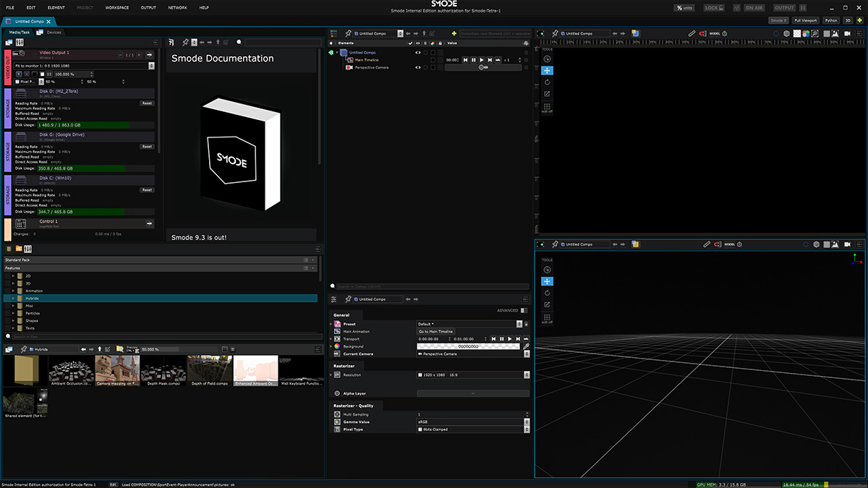Toggle the OUTPUT button in top bar
This screenshot has height=488, width=868.
click(x=784, y=7)
